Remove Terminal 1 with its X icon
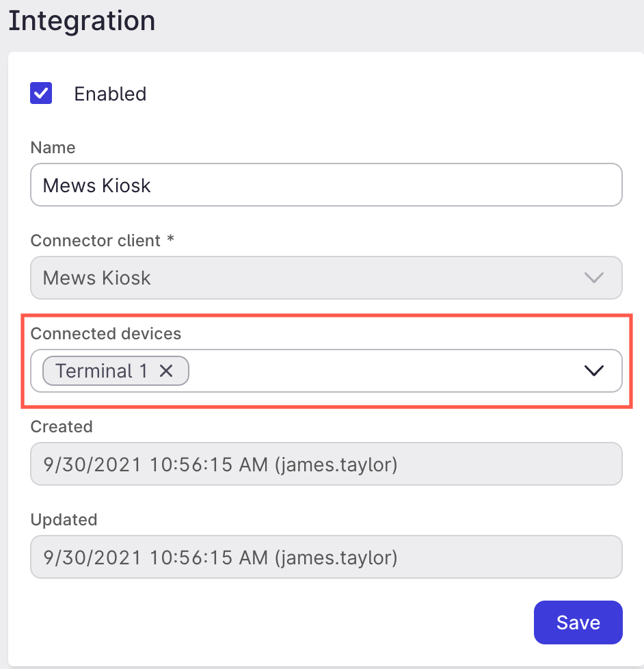644x669 pixels. coord(166,371)
